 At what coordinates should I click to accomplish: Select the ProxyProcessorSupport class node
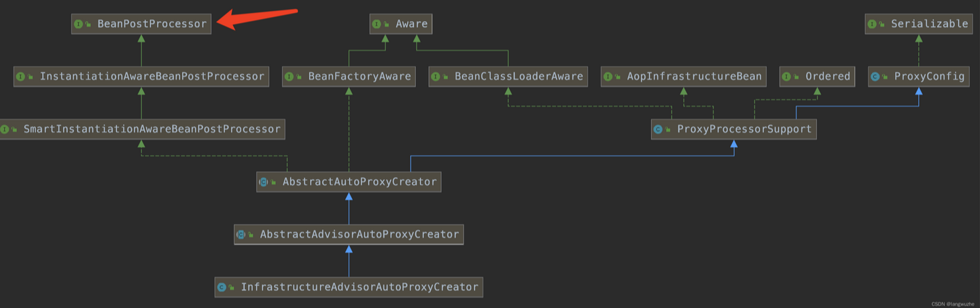pos(733,129)
